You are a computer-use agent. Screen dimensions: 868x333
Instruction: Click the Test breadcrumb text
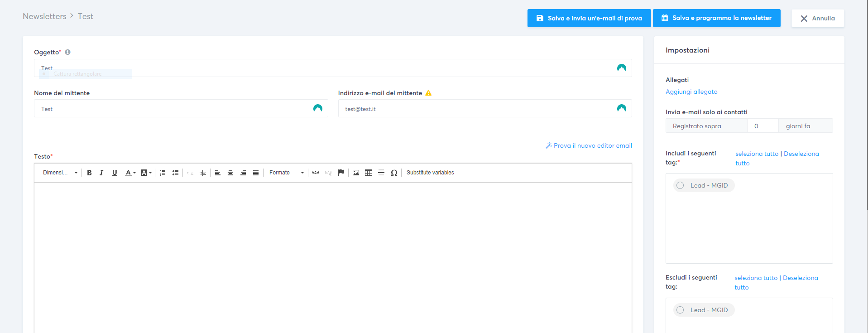coord(85,16)
